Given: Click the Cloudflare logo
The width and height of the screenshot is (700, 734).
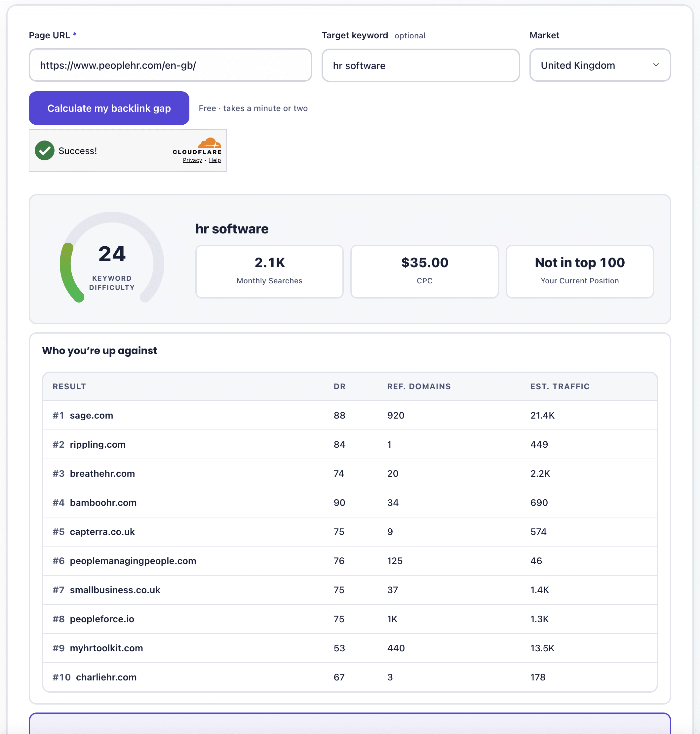Looking at the screenshot, I should (x=197, y=146).
